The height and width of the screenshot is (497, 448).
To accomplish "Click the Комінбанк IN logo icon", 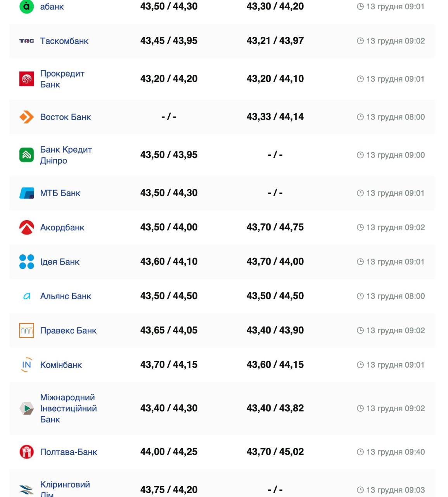I will (x=26, y=365).
